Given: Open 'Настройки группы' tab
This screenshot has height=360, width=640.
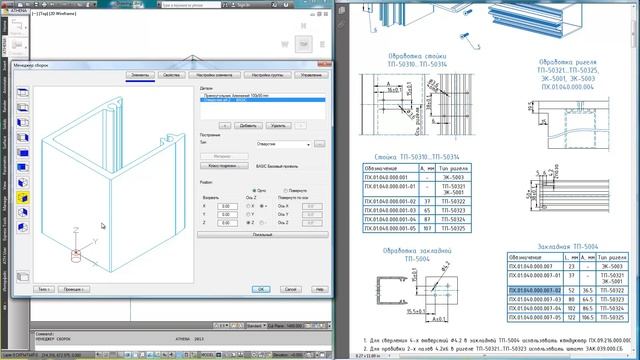Looking at the screenshot, I should click(x=267, y=75).
